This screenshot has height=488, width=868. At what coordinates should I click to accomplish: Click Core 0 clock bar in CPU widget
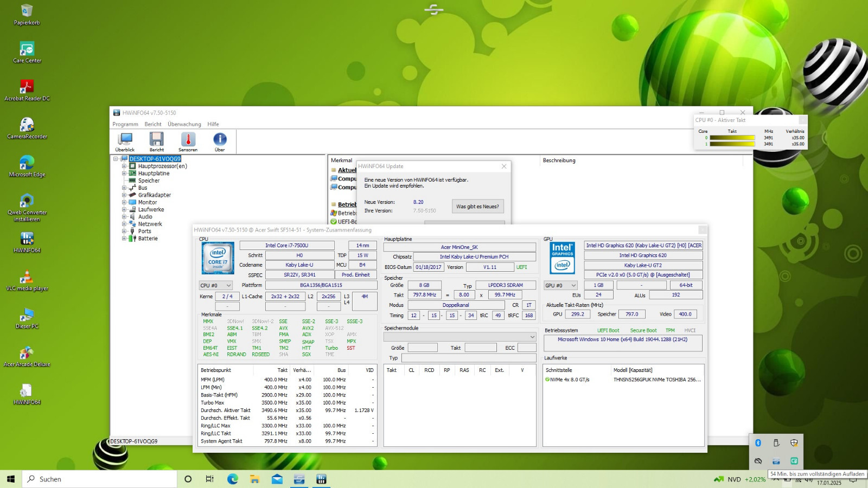732,138
